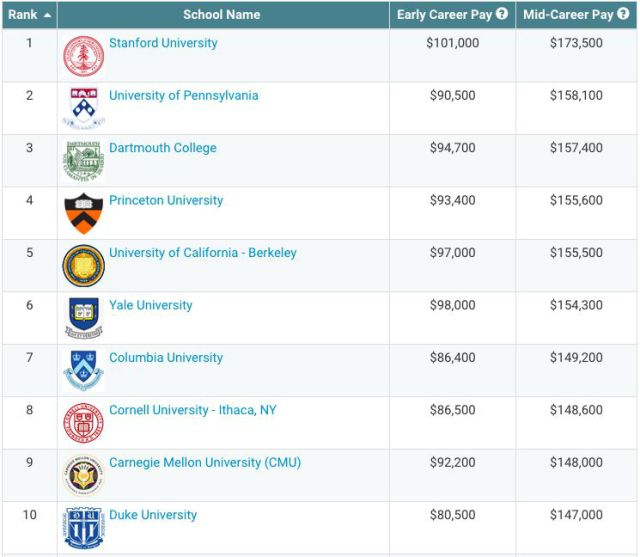Click the Carnegie Mellon University seal
Screen dimensions: 640x557
click(84, 475)
